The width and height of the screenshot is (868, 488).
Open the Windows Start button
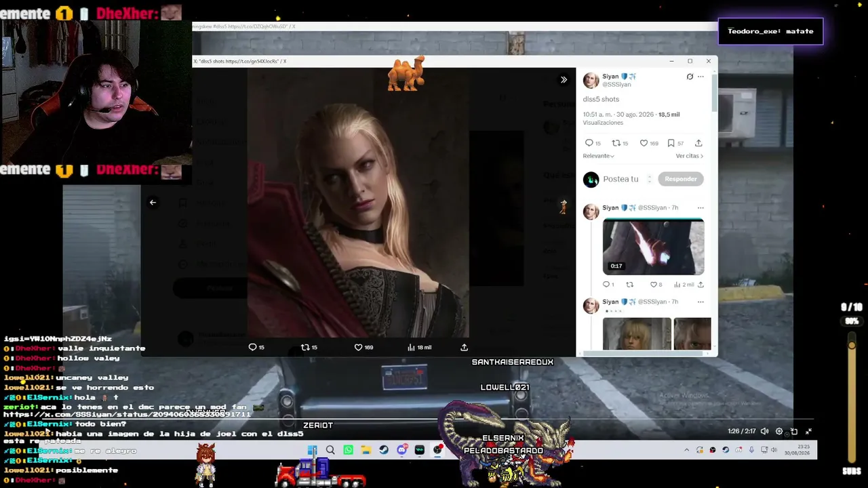click(312, 450)
